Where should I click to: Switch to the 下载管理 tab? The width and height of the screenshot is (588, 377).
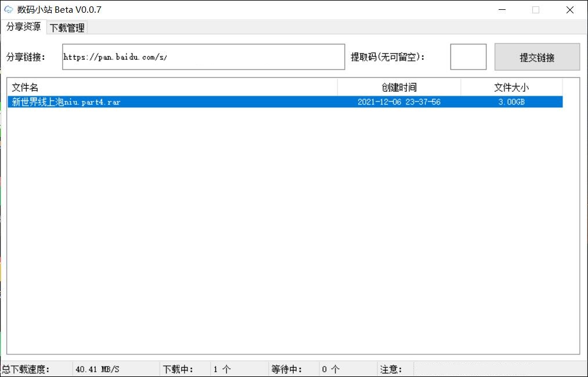click(x=67, y=28)
